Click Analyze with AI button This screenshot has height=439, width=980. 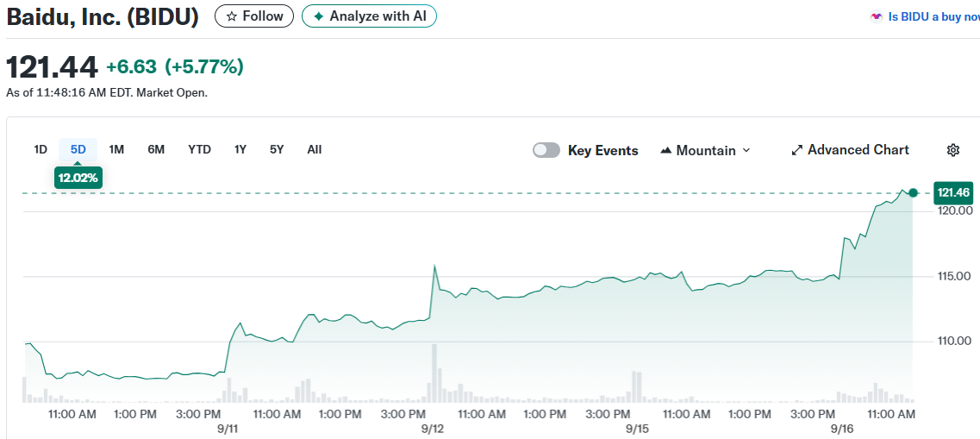click(369, 16)
